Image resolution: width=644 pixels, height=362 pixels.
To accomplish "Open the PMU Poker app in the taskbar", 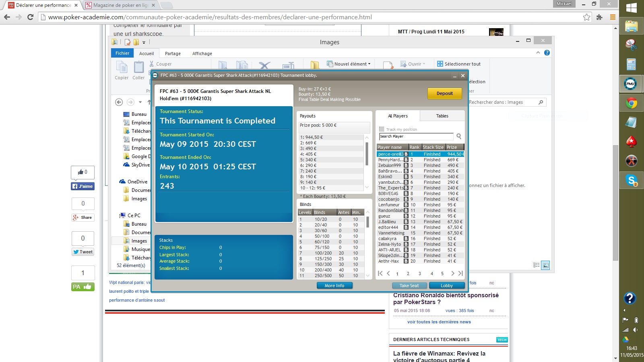I will point(631,84).
